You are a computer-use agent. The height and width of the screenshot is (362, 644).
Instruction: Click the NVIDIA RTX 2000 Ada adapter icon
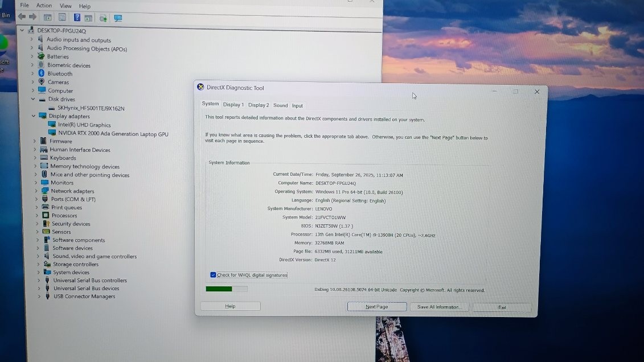(52, 133)
